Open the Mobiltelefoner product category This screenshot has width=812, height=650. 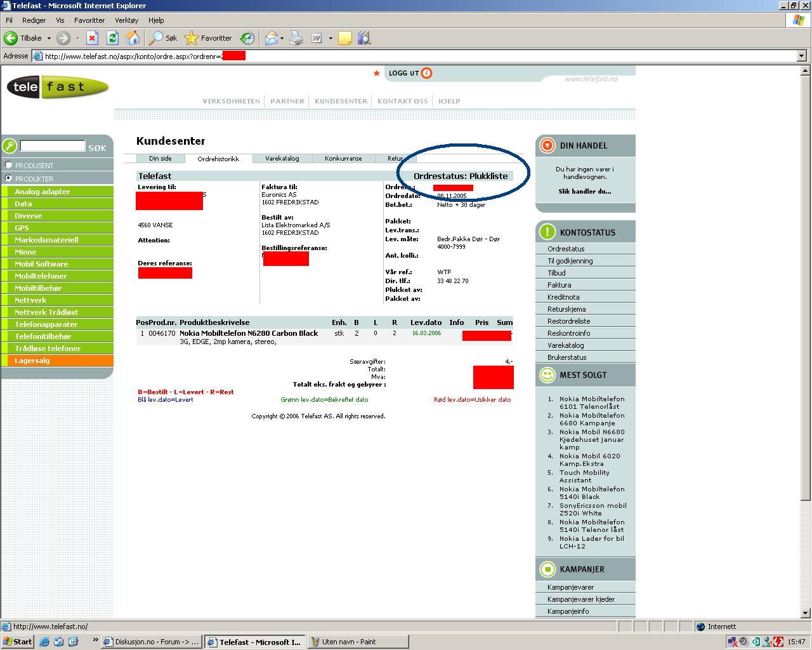(x=41, y=276)
